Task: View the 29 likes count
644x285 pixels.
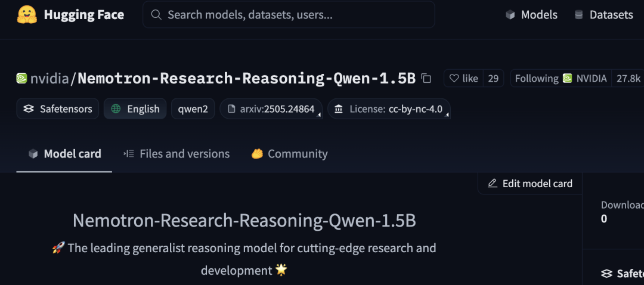Action: pyautogui.click(x=493, y=78)
